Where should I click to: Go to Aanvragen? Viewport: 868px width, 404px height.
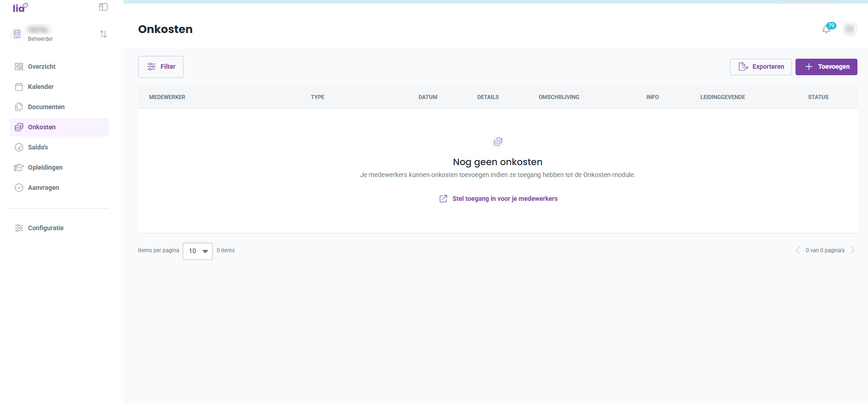tap(59, 188)
